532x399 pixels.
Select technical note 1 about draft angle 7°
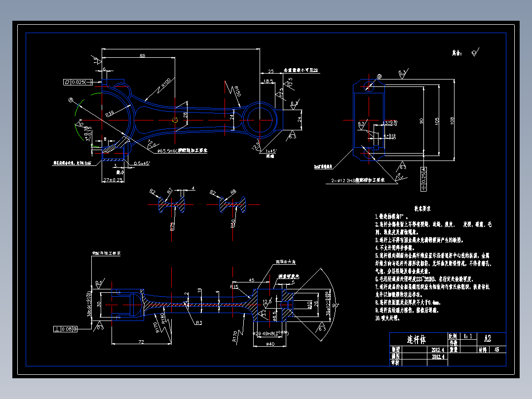pyautogui.click(x=391, y=217)
